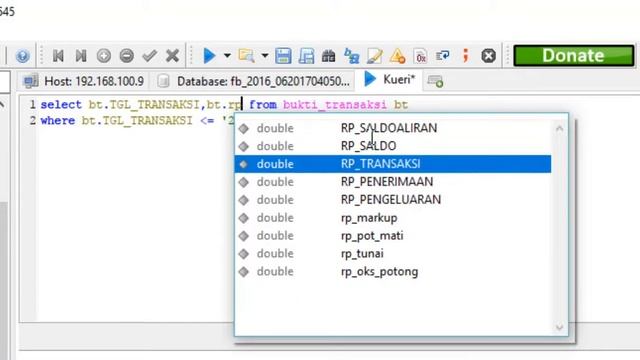Viewport: 640px width, 360px height.
Task: Choose highlighted RP_TRANSAKSI suggestion
Action: pyautogui.click(x=393, y=164)
